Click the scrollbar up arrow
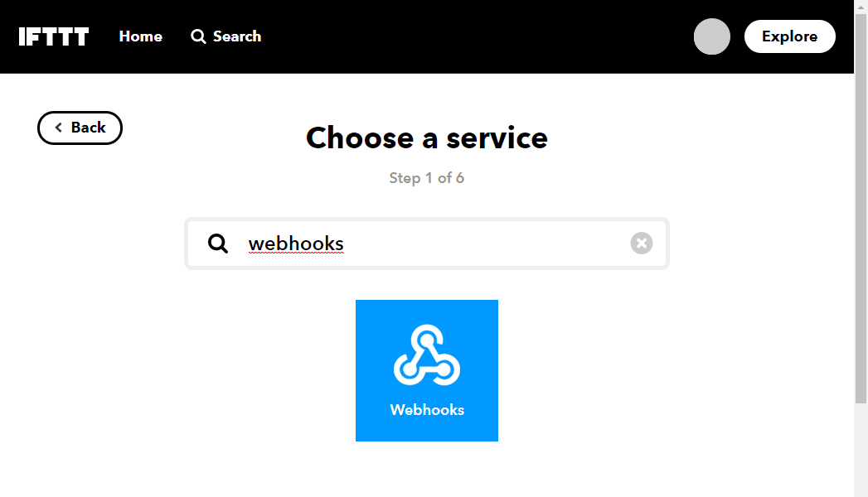This screenshot has height=497, width=868. (x=861, y=6)
